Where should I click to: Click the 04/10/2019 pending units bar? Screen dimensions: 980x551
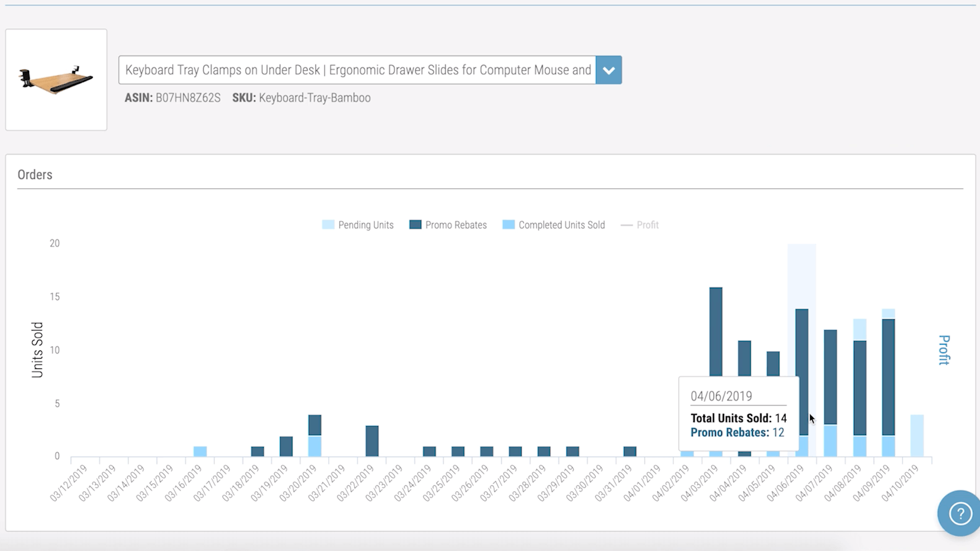917,435
